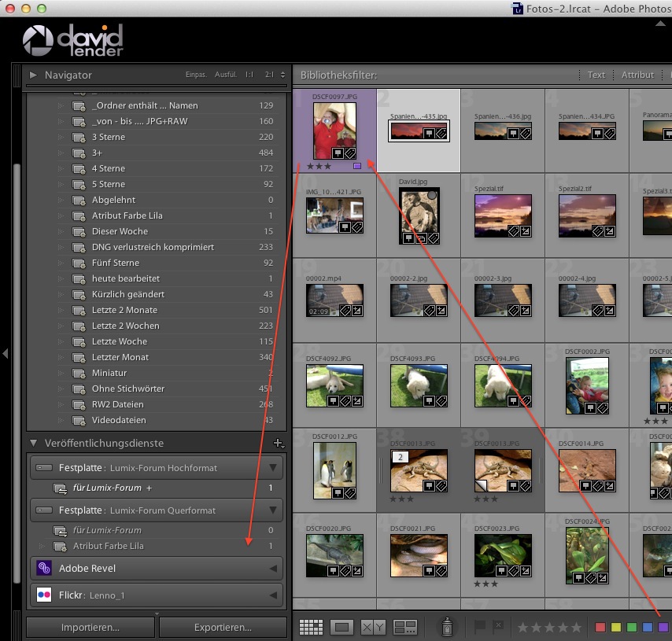This screenshot has width=672, height=641.
Task: Click the Importieren button
Action: point(90,628)
